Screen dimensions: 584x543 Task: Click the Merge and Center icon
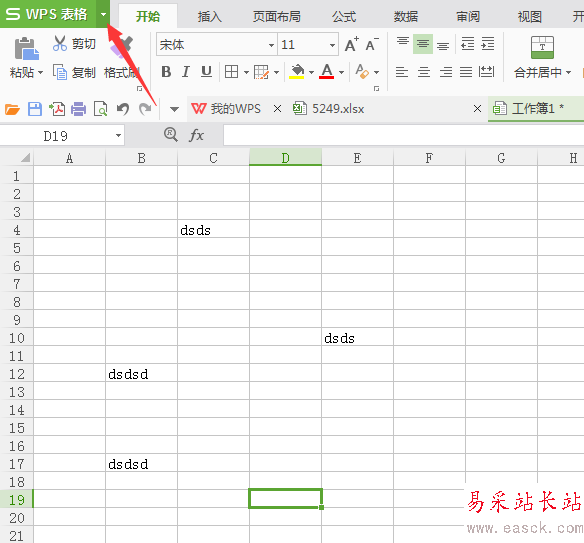tap(542, 48)
